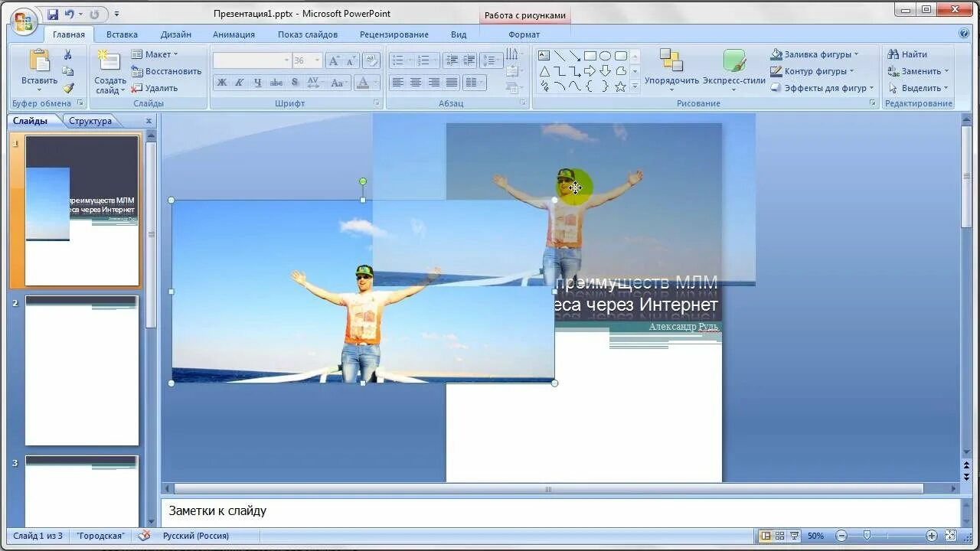Expand the Выделить dropdown

coord(918,88)
